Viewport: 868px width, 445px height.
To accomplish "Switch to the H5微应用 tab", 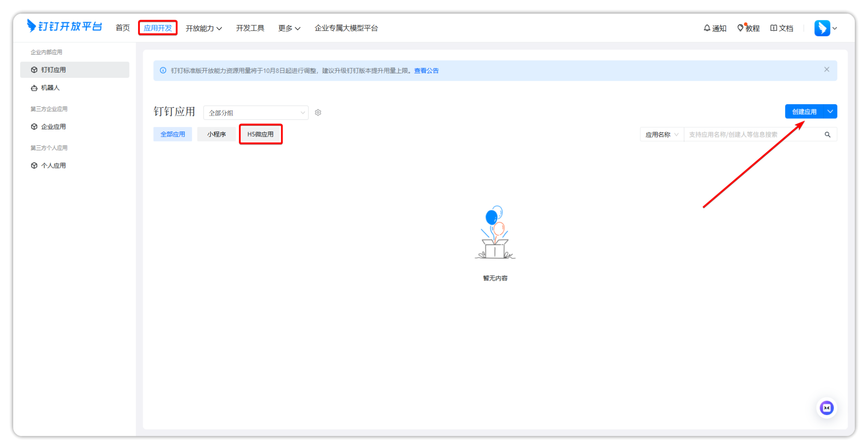I will 261,134.
